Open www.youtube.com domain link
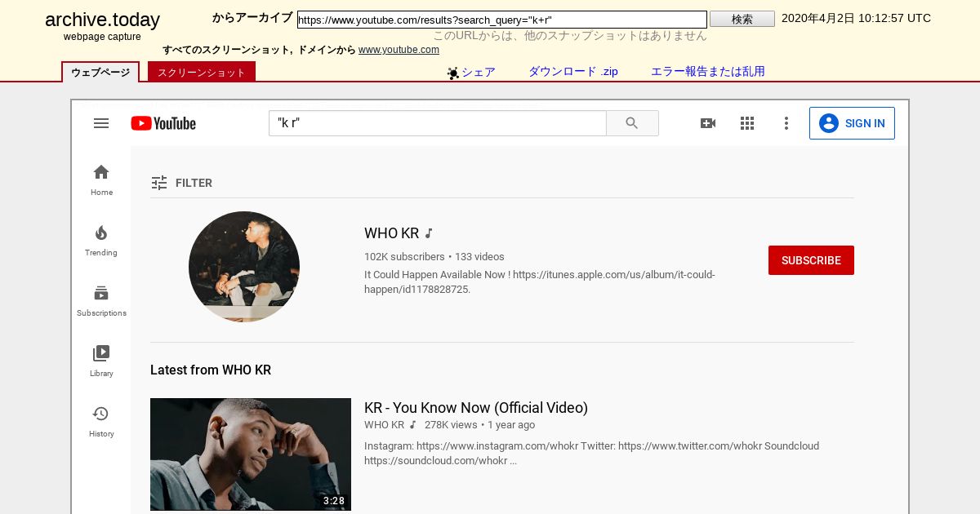This screenshot has height=514, width=980. (x=399, y=50)
